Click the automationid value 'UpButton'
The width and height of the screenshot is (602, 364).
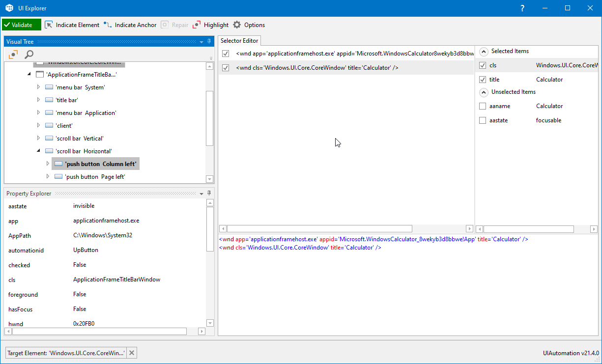pyautogui.click(x=86, y=250)
